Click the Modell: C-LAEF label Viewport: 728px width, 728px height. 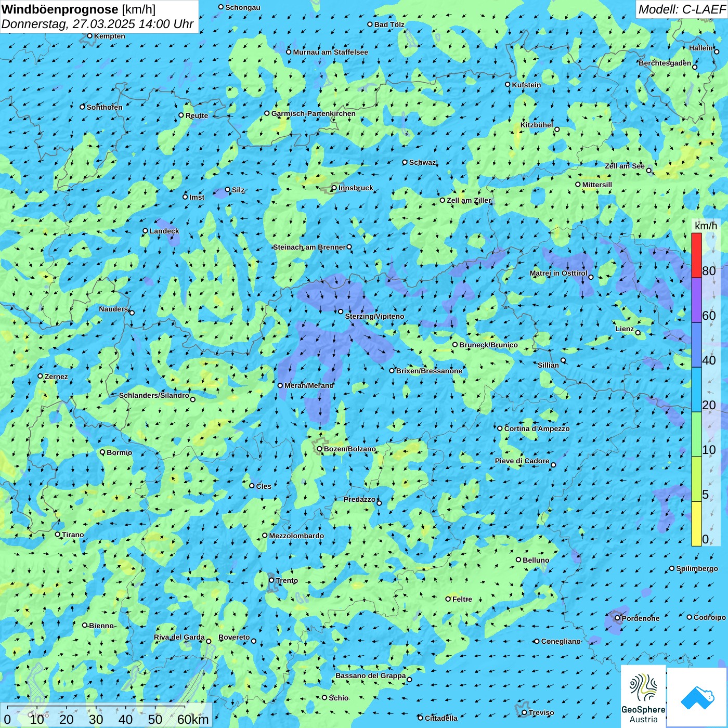coord(682,9)
